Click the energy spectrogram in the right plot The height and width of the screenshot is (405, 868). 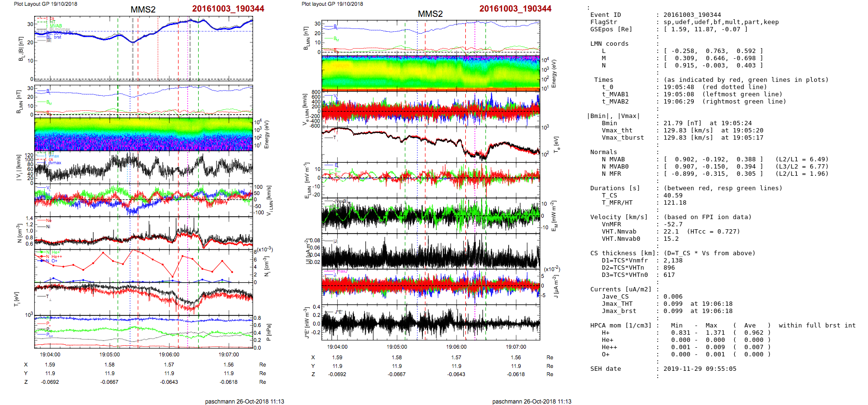[x=431, y=73]
